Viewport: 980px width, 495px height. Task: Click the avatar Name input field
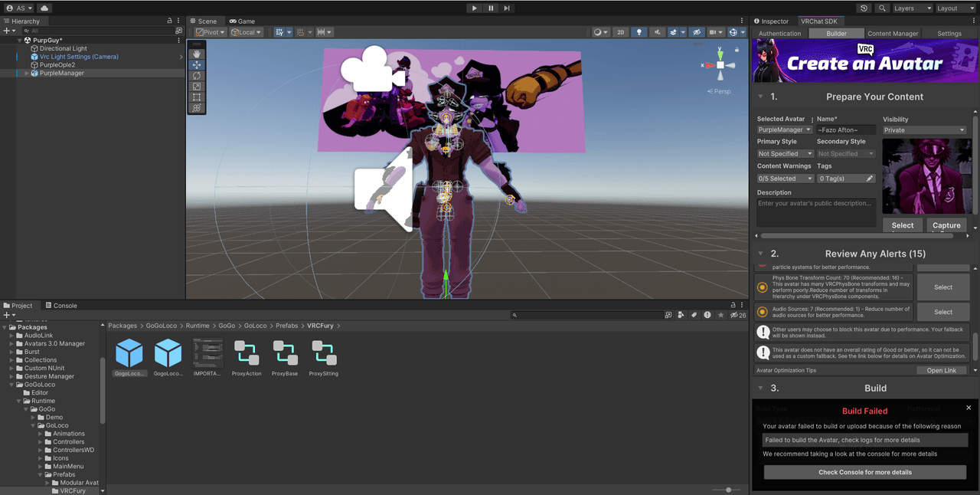coord(846,130)
